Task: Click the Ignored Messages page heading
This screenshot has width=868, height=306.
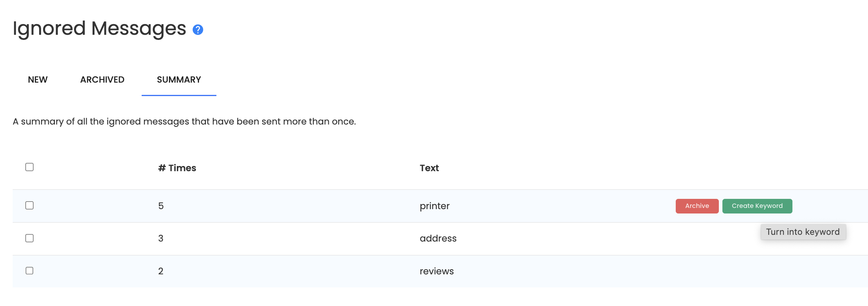Action: [99, 29]
